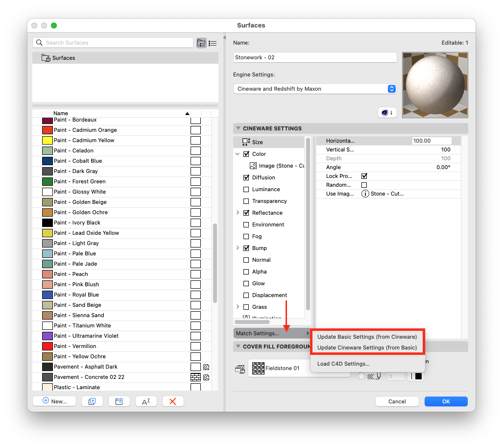The width and height of the screenshot is (503, 448).
Task: Click the Search Surfaces input field
Action: coord(113,43)
